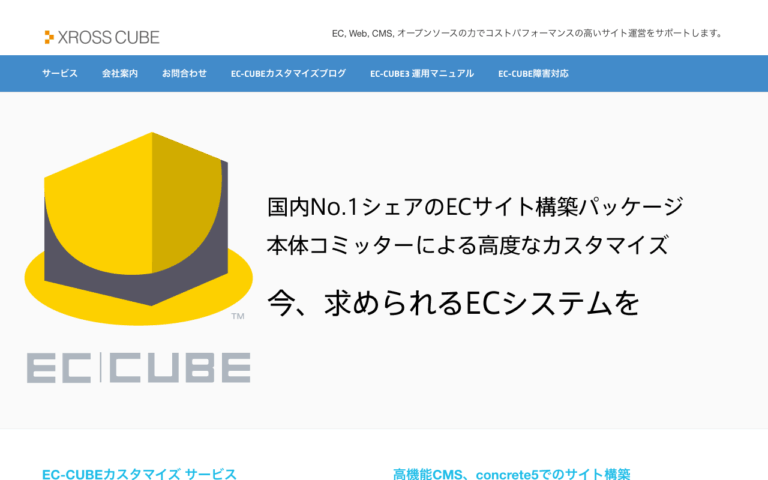Go to お問合わせ page
Image resolution: width=768 pixels, height=480 pixels.
pyautogui.click(x=184, y=73)
